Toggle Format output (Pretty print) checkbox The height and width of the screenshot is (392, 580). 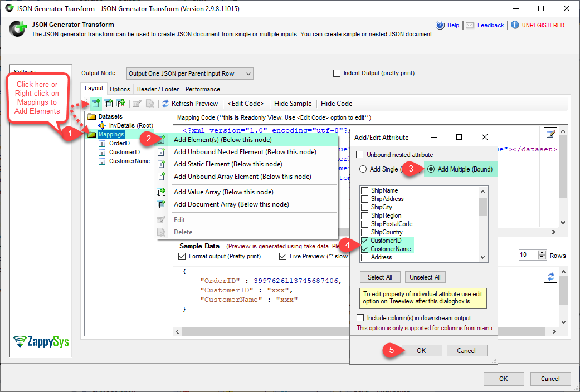click(182, 256)
